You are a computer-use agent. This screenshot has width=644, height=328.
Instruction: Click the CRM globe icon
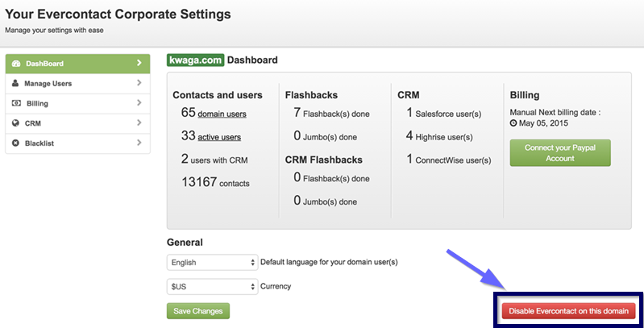[x=15, y=123]
